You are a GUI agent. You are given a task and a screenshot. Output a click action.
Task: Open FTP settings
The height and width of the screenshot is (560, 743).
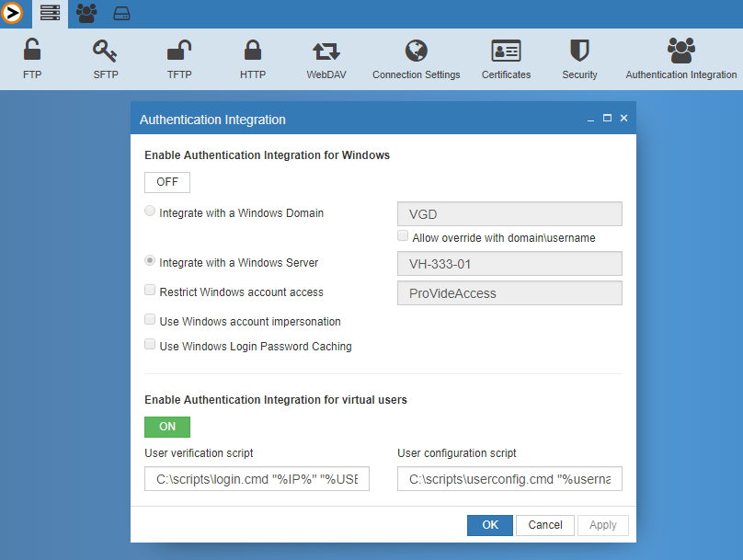pos(32,59)
